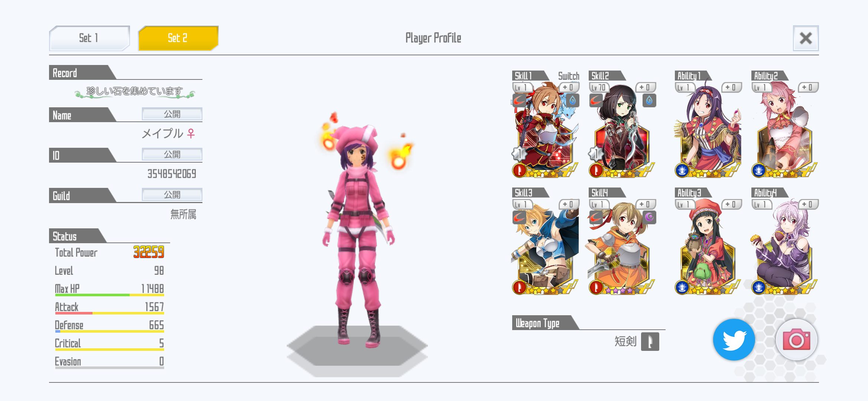Click the red sword badge on Skill3

pos(519,287)
